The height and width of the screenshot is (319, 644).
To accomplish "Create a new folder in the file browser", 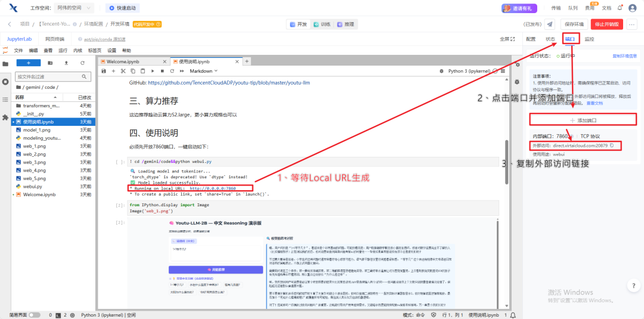I will point(50,63).
